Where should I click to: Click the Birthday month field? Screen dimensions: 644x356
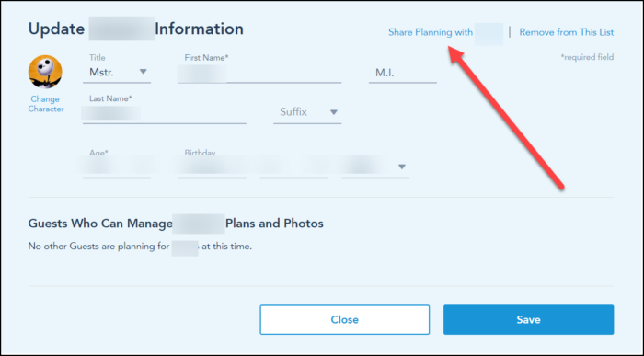212,167
